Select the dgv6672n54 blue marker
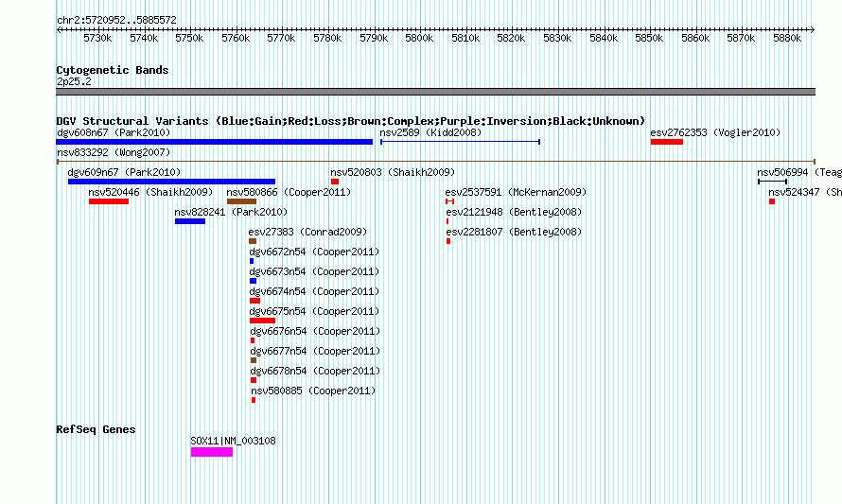Screen dimensions: 842x504 pyautogui.click(x=252, y=261)
